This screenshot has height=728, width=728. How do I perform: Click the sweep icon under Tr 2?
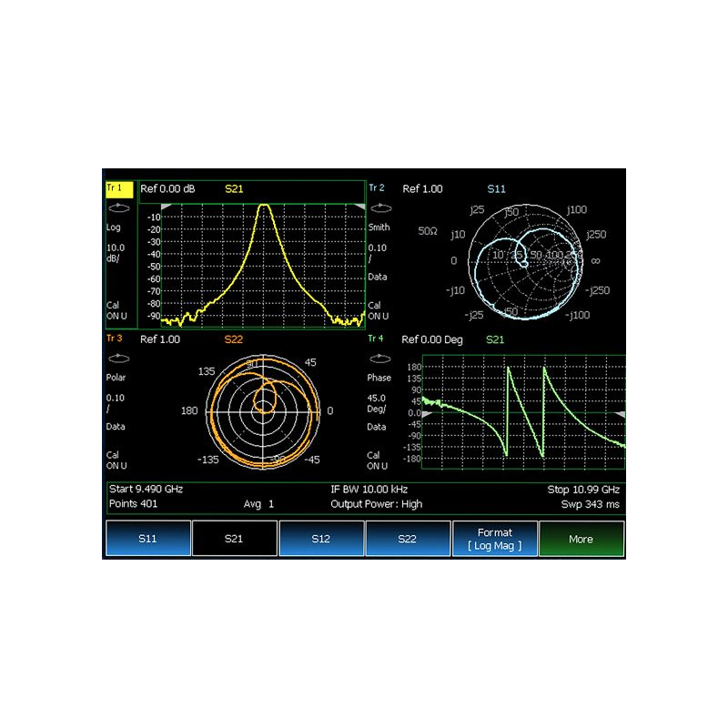[x=381, y=208]
